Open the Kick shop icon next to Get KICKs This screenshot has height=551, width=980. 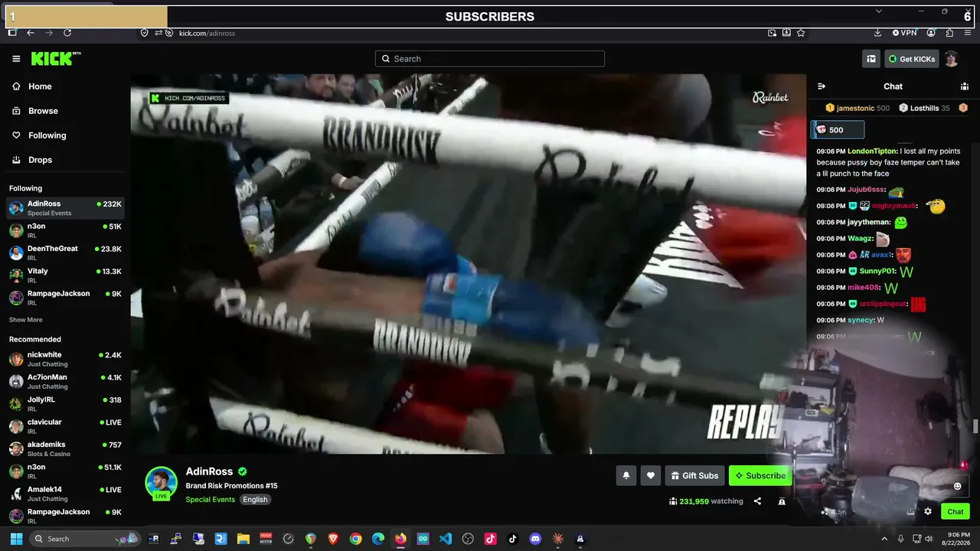click(871, 59)
